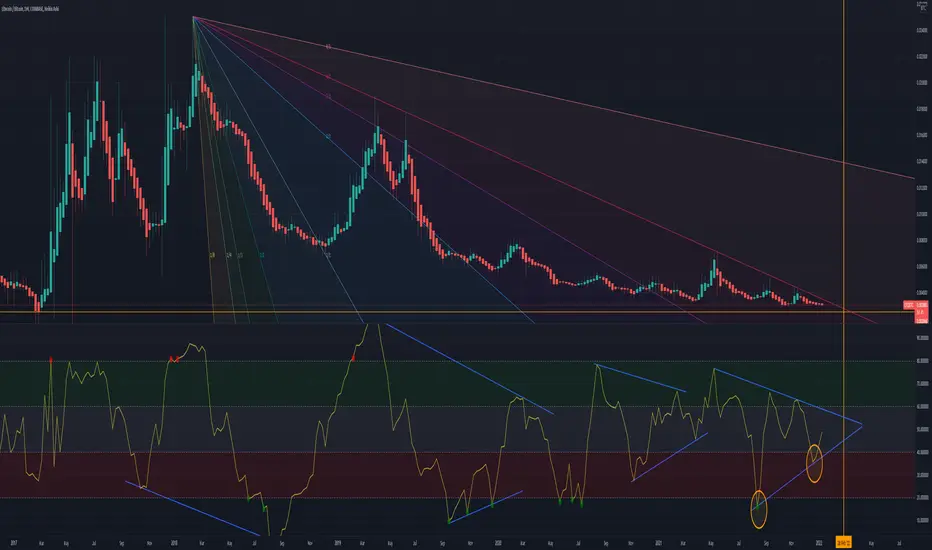Viewport: 932px width, 550px height.
Task: Click the apex origin of the Gann fan
Action: [193, 17]
